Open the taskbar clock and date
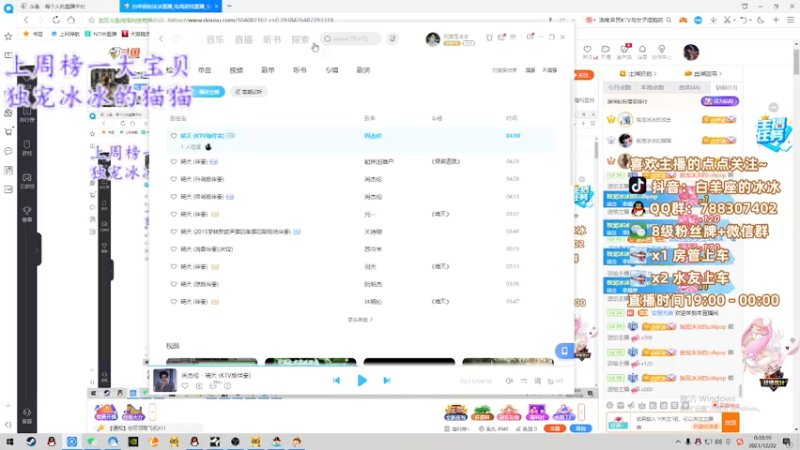This screenshot has height=450, width=800. [762, 441]
